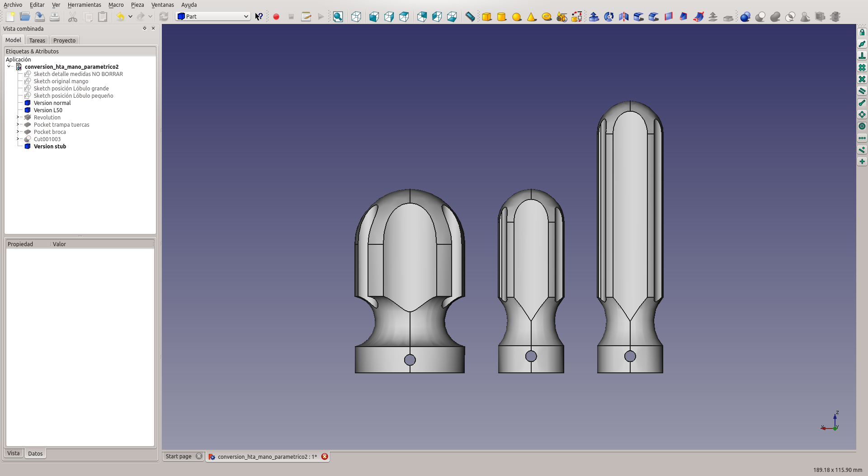Switch to the Proyecto tab
Viewport: 868px width, 476px height.
(65, 40)
